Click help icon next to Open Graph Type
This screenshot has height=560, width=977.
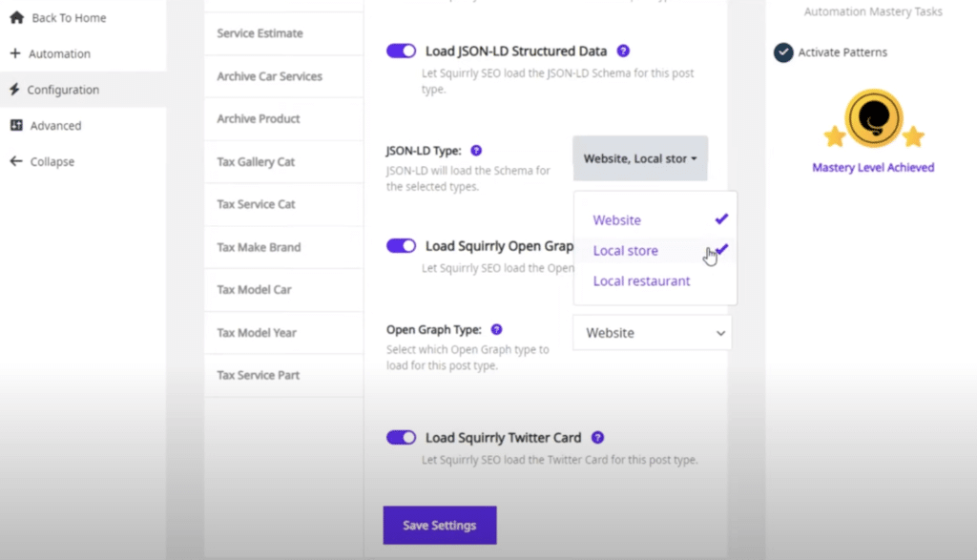tap(496, 329)
